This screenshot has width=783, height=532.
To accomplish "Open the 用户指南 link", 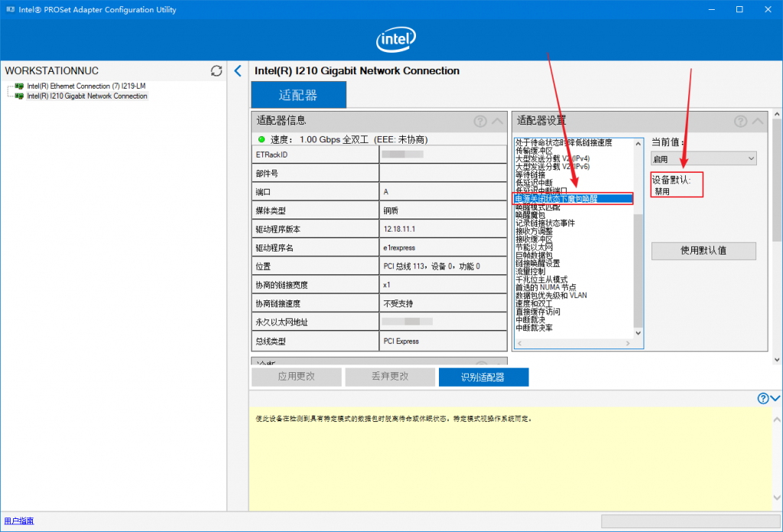I will tap(19, 521).
